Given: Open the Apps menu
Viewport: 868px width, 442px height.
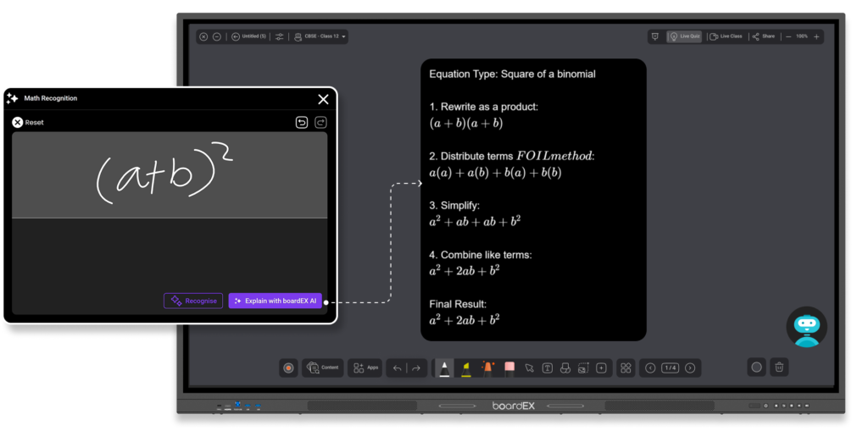Looking at the screenshot, I should tap(366, 367).
